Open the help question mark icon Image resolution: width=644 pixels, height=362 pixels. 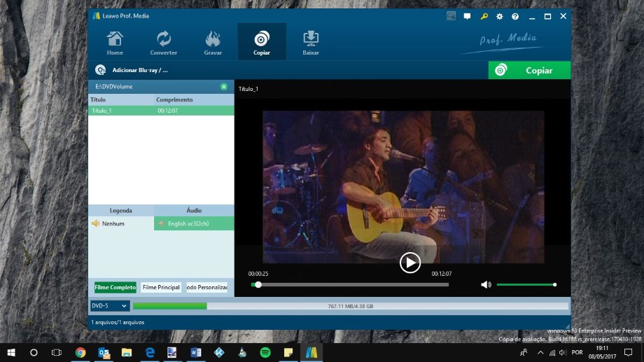point(515,16)
